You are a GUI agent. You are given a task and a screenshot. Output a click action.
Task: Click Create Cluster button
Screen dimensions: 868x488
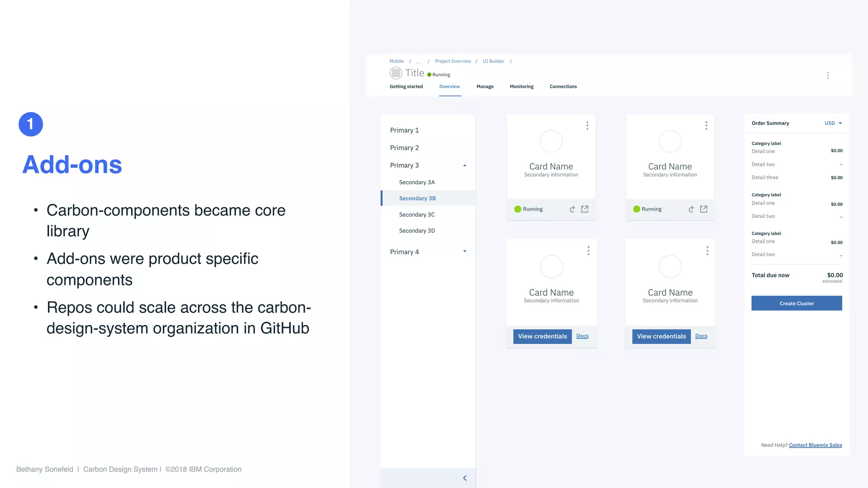click(797, 303)
